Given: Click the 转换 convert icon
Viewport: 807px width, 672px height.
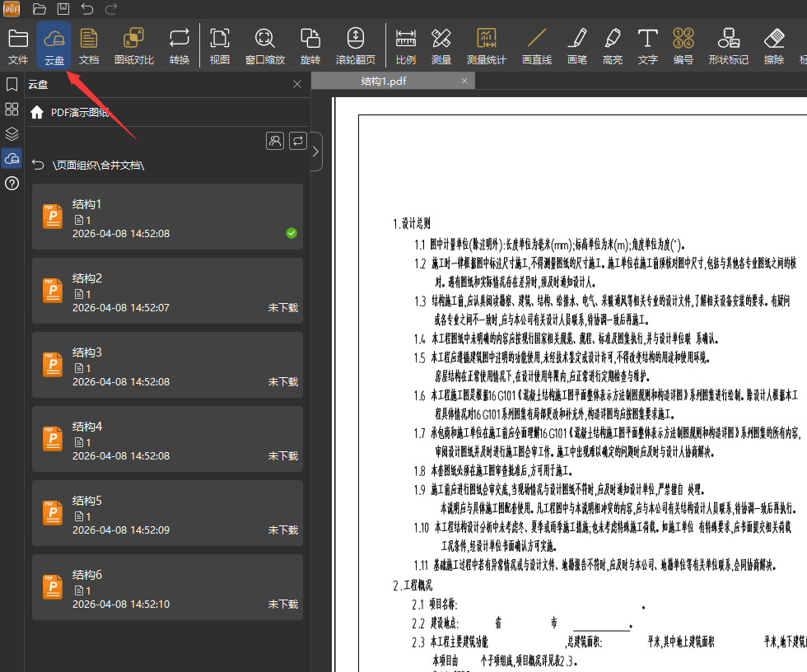Looking at the screenshot, I should (179, 45).
